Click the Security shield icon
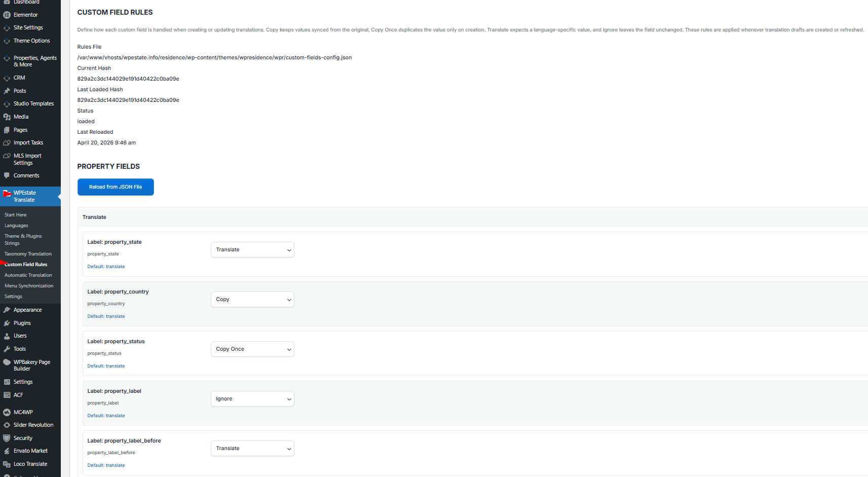Viewport: 868px width, 477px height. 7,438
